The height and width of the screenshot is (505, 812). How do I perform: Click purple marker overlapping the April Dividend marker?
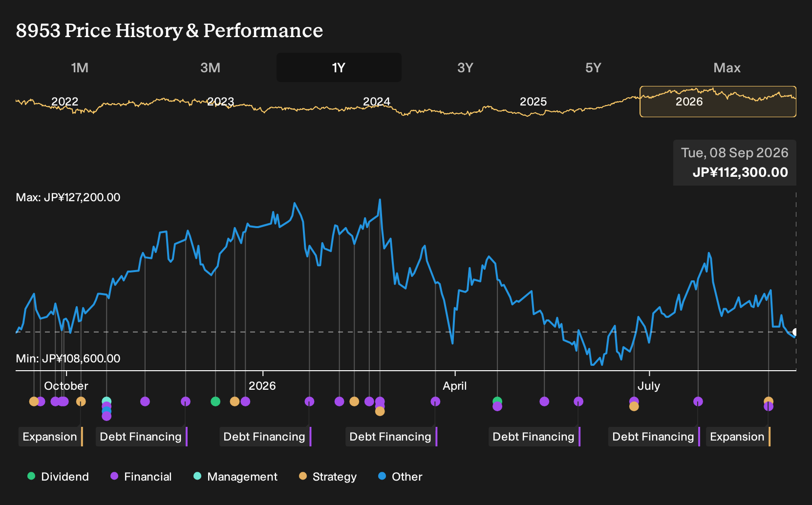[x=497, y=406]
